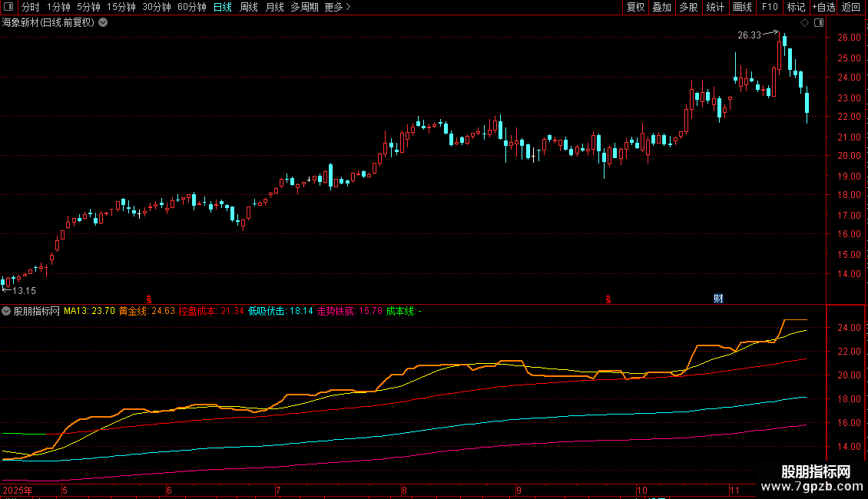Screen dimensions: 868x499
Task: Click the panel icon left of 分时
Action: [x=9, y=7]
